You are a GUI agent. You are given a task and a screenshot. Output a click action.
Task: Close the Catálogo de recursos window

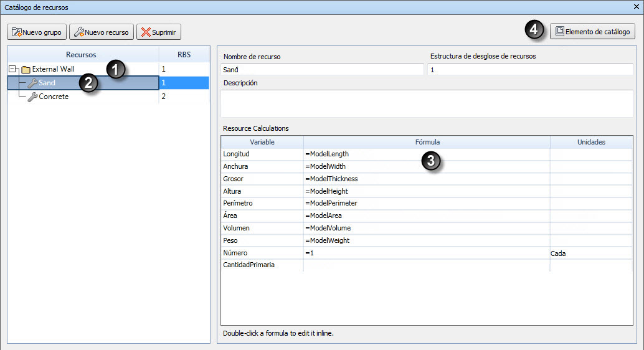tap(636, 7)
